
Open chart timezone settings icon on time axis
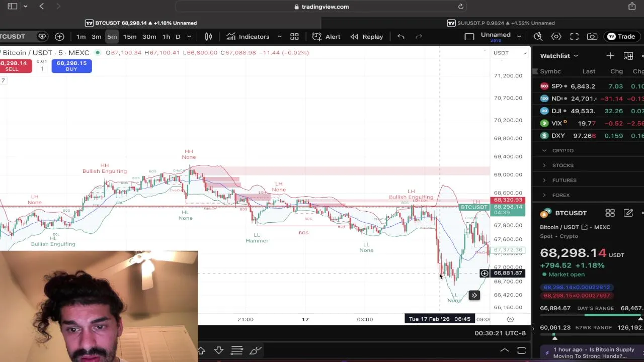coord(510,319)
